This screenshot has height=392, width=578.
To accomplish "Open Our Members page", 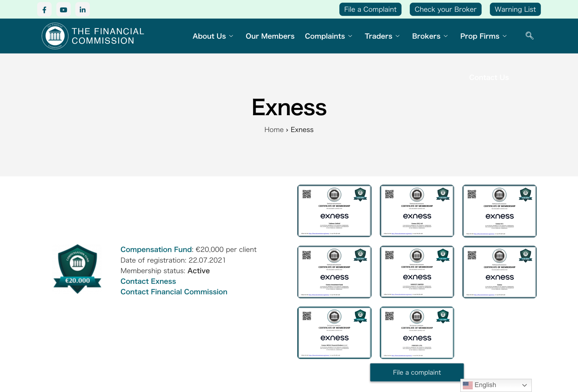I will click(270, 36).
